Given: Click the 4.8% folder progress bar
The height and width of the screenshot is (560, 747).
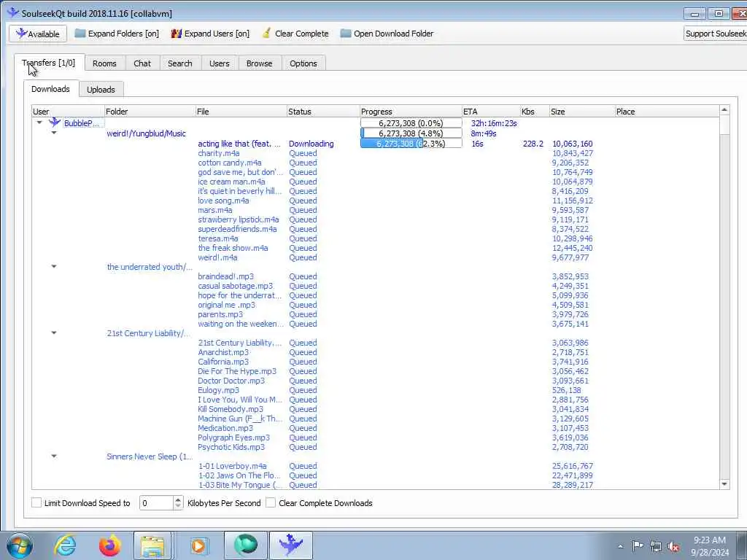Looking at the screenshot, I should coord(411,133).
